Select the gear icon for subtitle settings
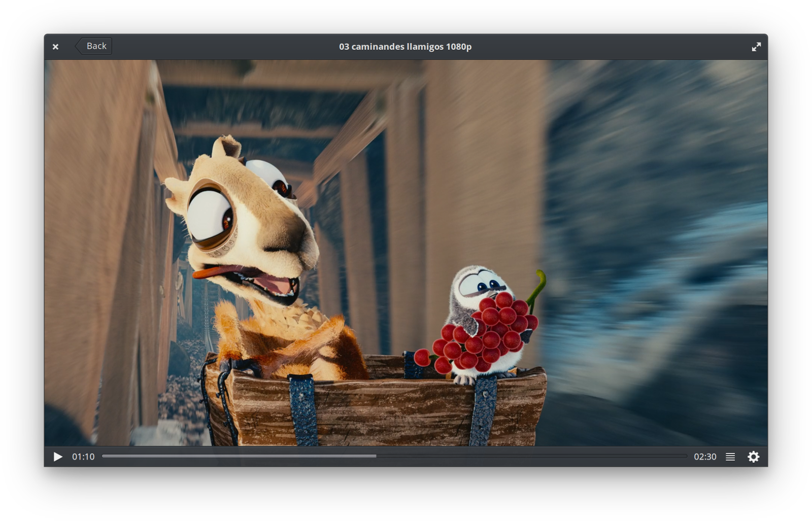The height and width of the screenshot is (521, 812). [754, 457]
